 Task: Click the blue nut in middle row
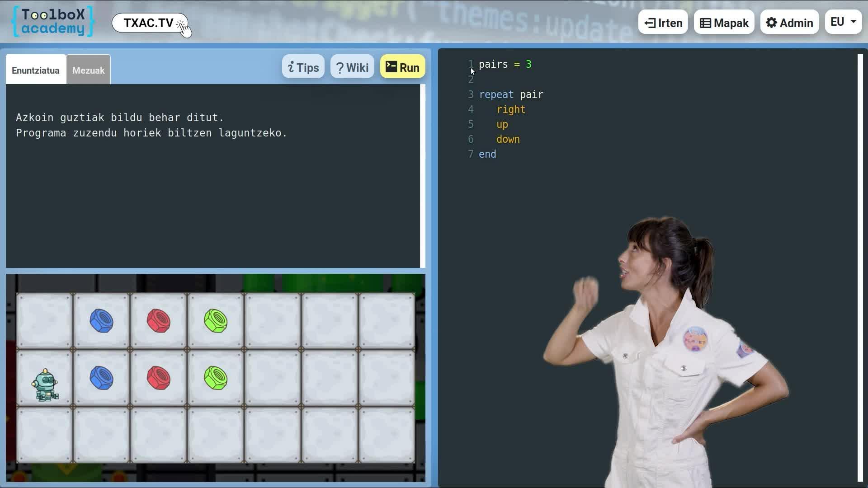101,378
